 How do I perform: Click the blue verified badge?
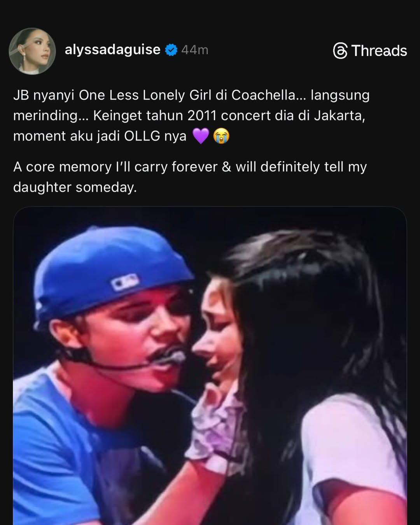coord(171,50)
